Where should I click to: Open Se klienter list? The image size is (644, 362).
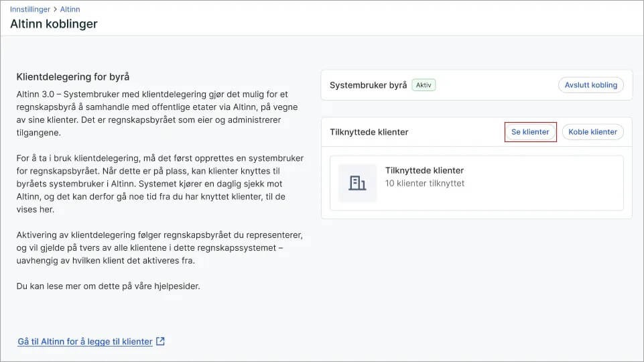pyautogui.click(x=530, y=132)
